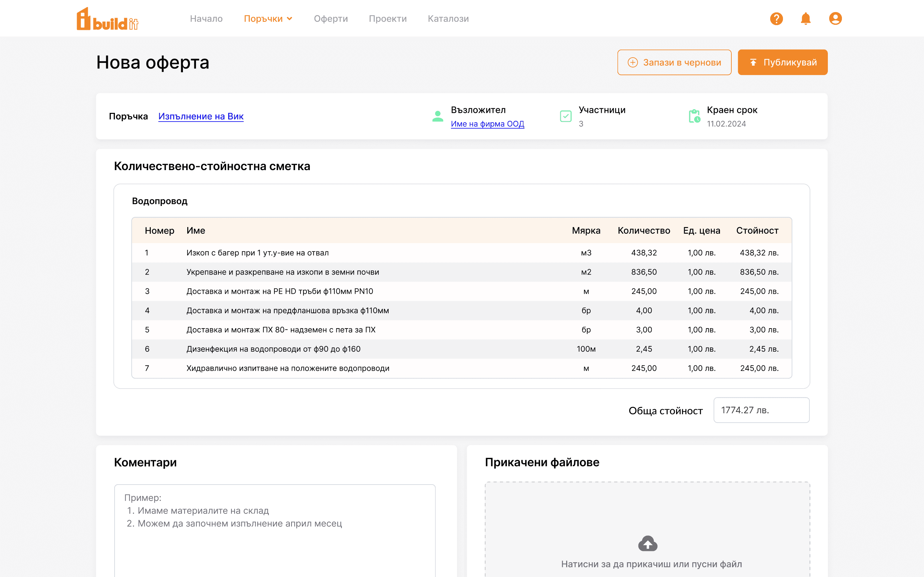
Task: Click the Коментари text area
Action: (275, 531)
